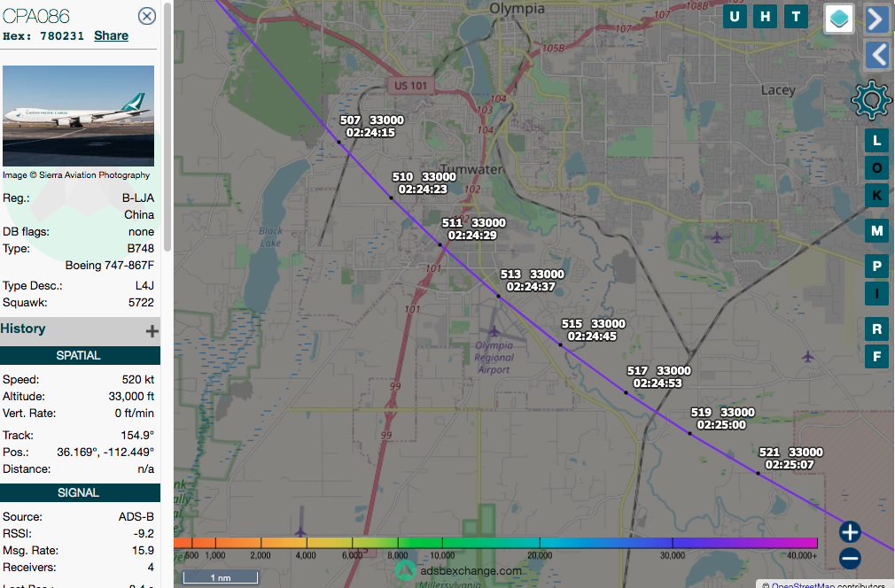The width and height of the screenshot is (895, 588).
Task: Toggle the M map option button
Action: pyautogui.click(x=876, y=231)
